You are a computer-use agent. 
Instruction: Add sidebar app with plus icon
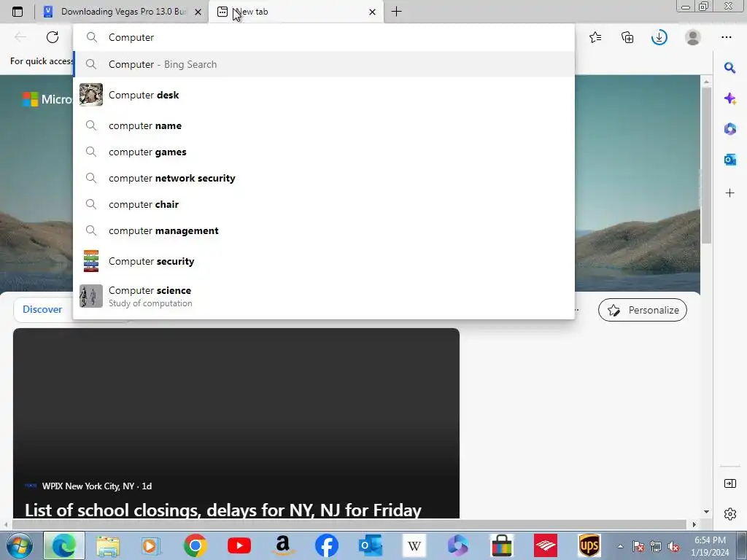tap(729, 192)
